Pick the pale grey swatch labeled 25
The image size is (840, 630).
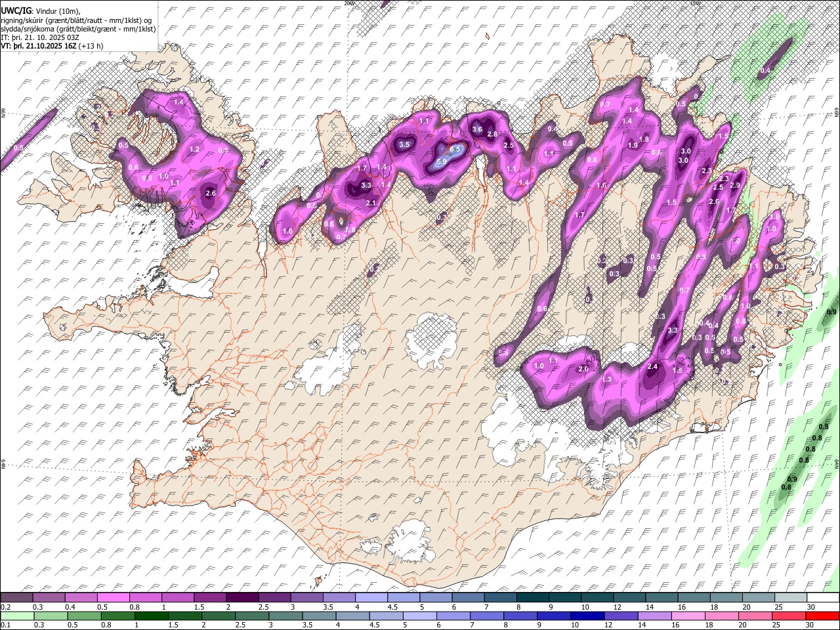[x=790, y=597]
